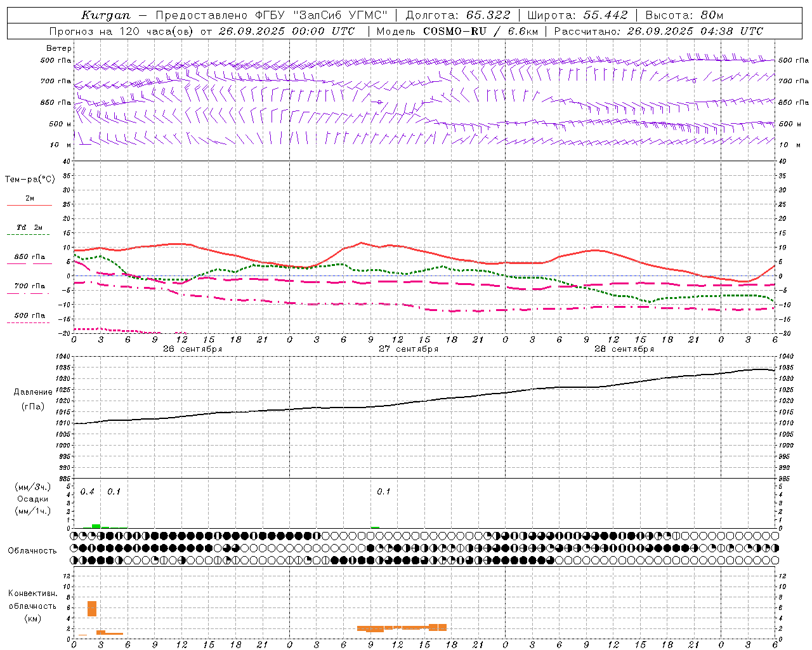
Task: Click the right-side "10 м" wind level label
Action: tap(789, 145)
